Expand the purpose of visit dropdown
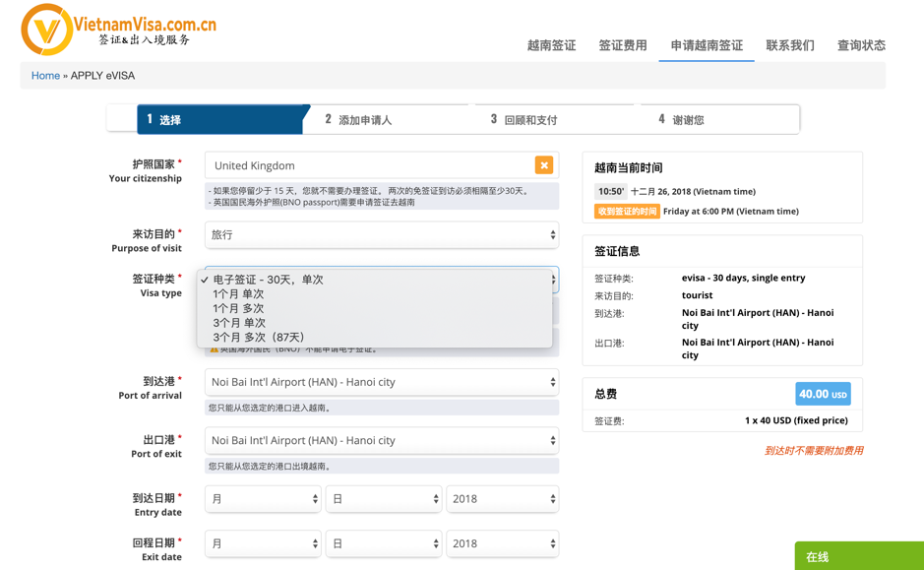The width and height of the screenshot is (924, 570). click(382, 235)
